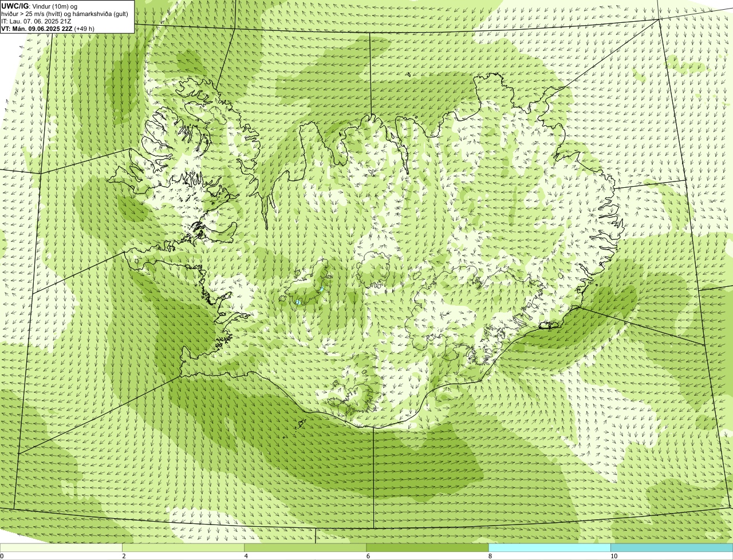
Task: Click the scale label '2'
Action: click(x=124, y=556)
